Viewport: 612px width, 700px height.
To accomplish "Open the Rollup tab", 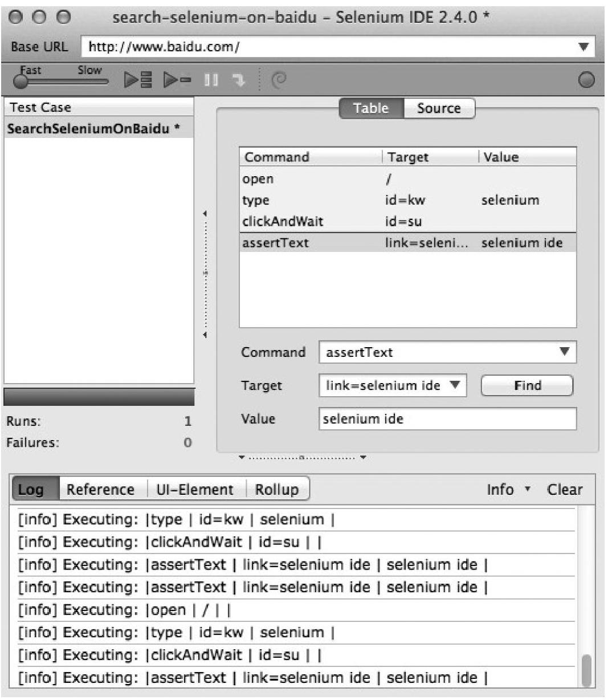I will point(277,489).
